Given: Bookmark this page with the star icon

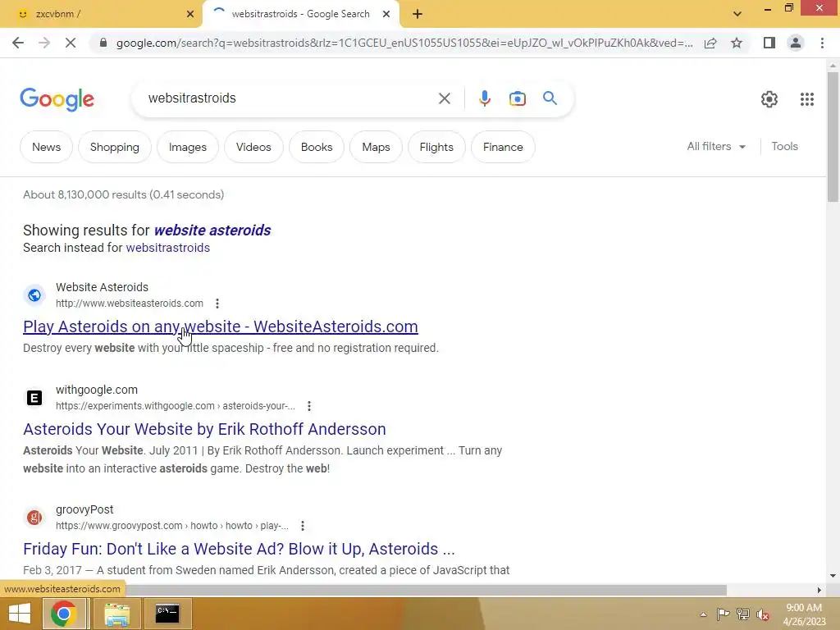Looking at the screenshot, I should point(737,43).
